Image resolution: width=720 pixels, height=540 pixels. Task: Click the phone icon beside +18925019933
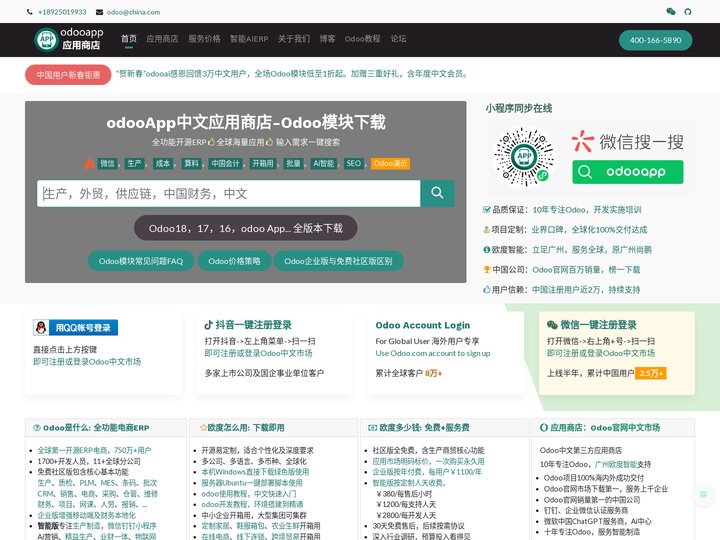(29, 12)
